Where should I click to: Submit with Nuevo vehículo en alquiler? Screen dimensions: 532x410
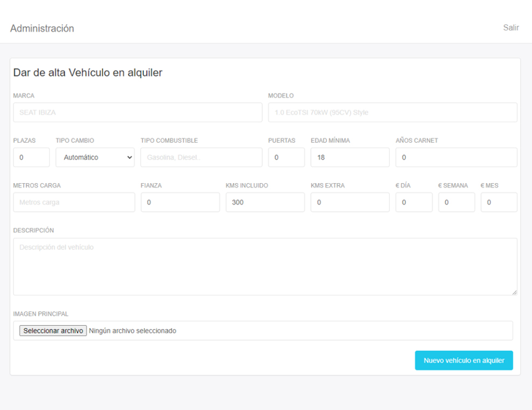(x=464, y=360)
